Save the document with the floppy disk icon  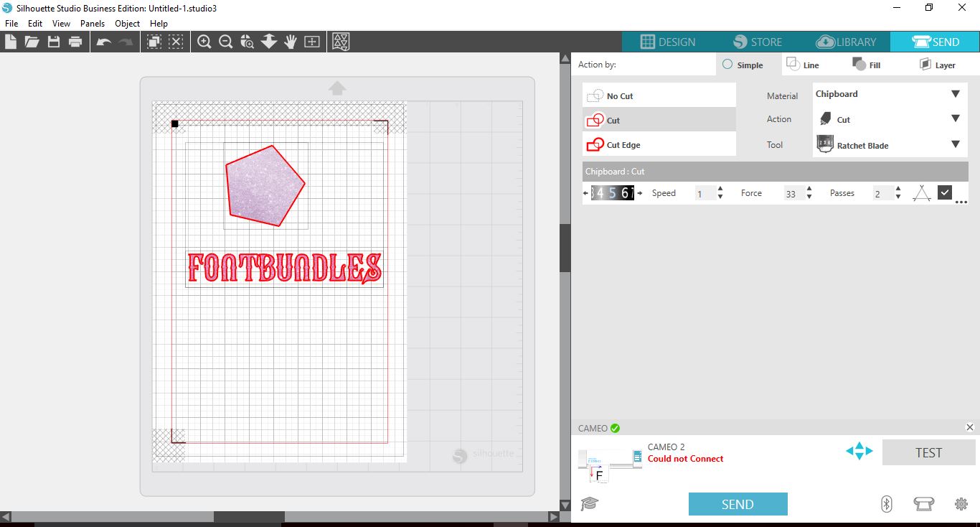tap(53, 42)
